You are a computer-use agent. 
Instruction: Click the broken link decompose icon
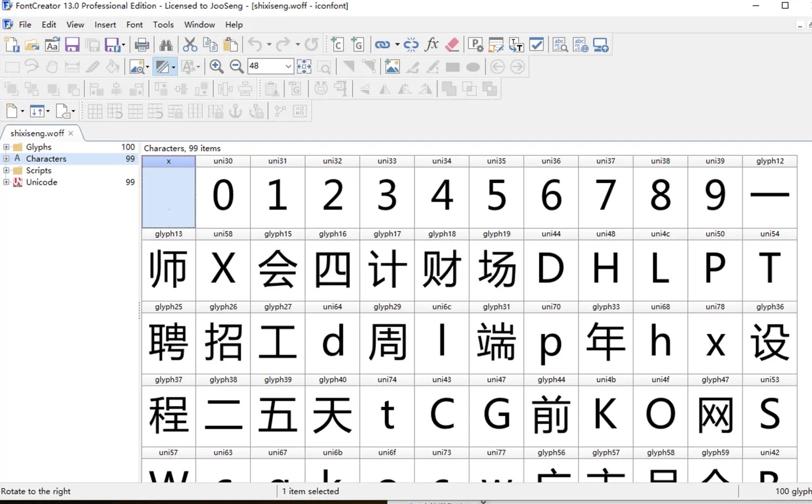(411, 45)
